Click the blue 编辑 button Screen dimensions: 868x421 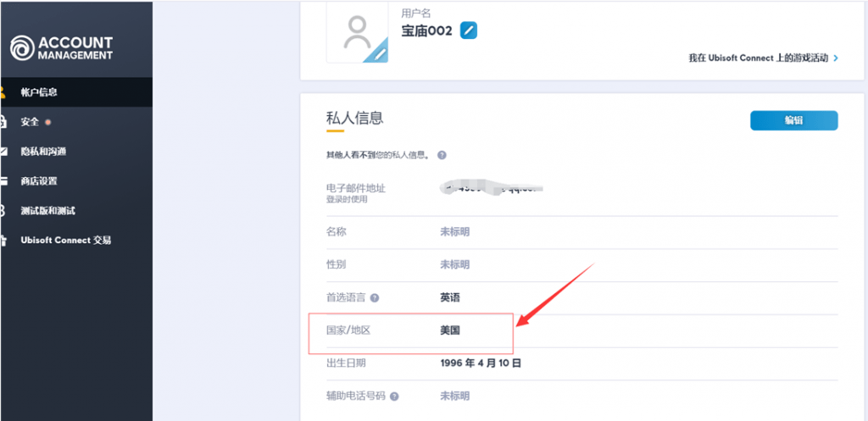pyautogui.click(x=793, y=120)
